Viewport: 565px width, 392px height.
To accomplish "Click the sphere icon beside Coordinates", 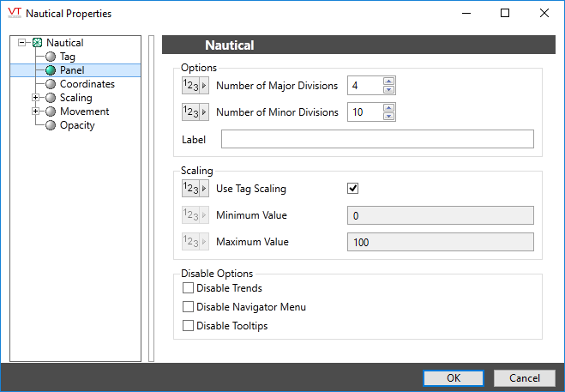I will [51, 84].
